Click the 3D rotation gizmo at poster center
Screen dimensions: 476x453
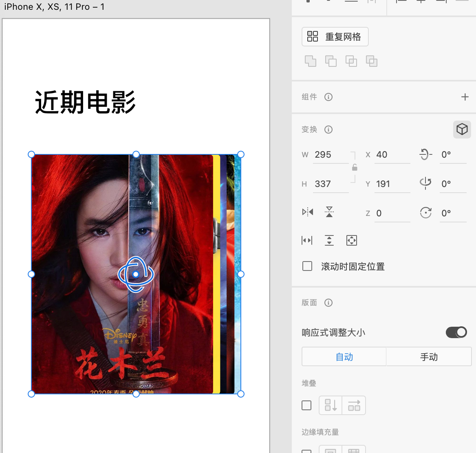tap(136, 274)
